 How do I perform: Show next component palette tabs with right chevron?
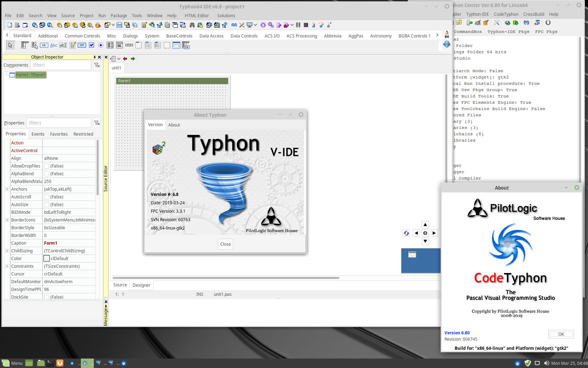tap(437, 35)
